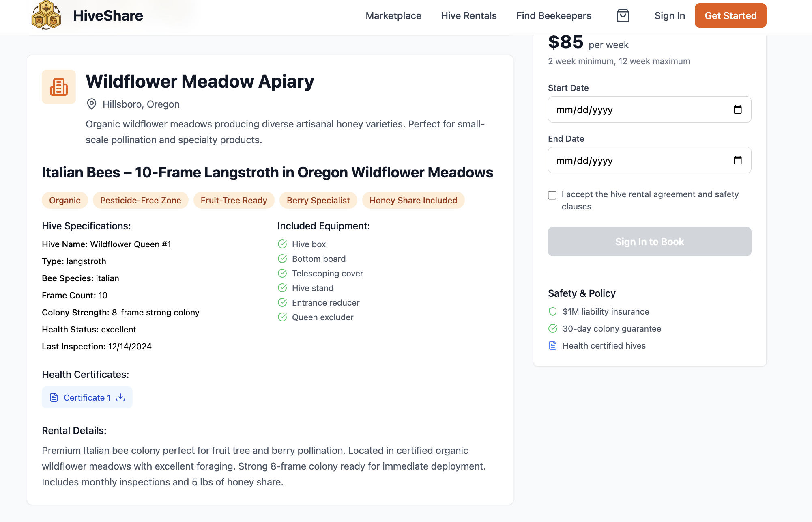Click the download icon on Certificate 1
Screen dimensions: 812x522
pyautogui.click(x=120, y=397)
